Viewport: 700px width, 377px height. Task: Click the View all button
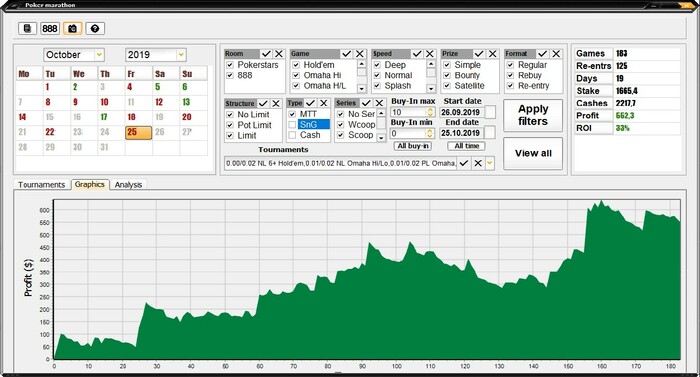(533, 153)
